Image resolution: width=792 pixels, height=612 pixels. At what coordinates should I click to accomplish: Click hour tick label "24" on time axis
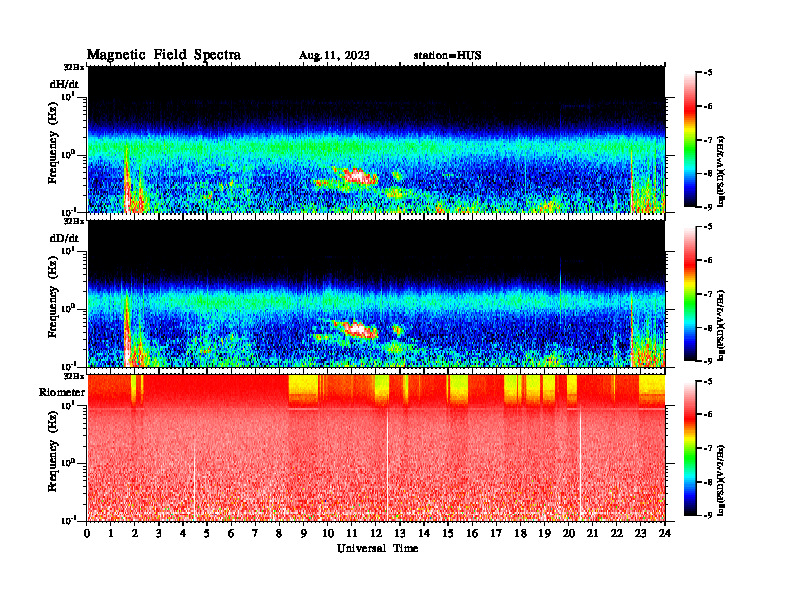[x=665, y=534]
